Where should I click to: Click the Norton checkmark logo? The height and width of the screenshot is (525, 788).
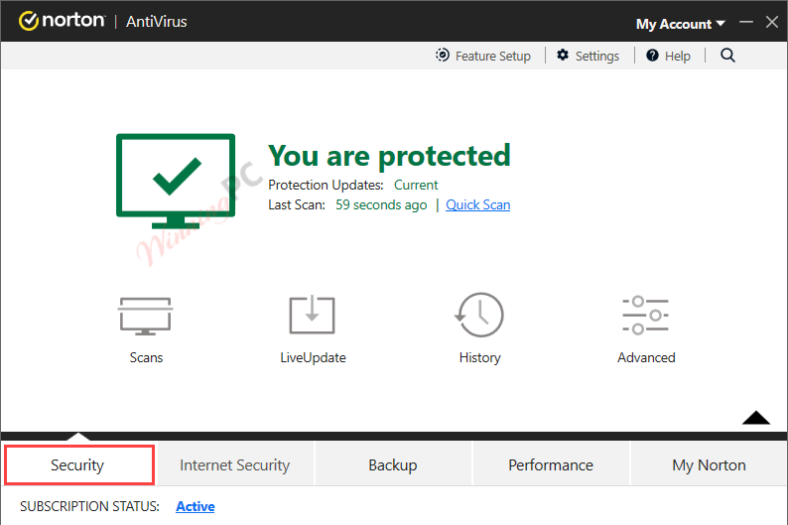29,21
